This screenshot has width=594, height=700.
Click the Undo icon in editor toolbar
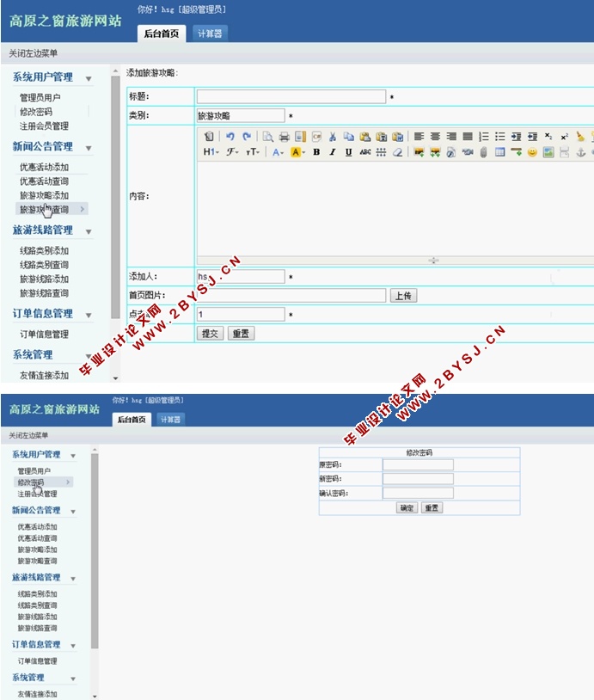[230, 136]
